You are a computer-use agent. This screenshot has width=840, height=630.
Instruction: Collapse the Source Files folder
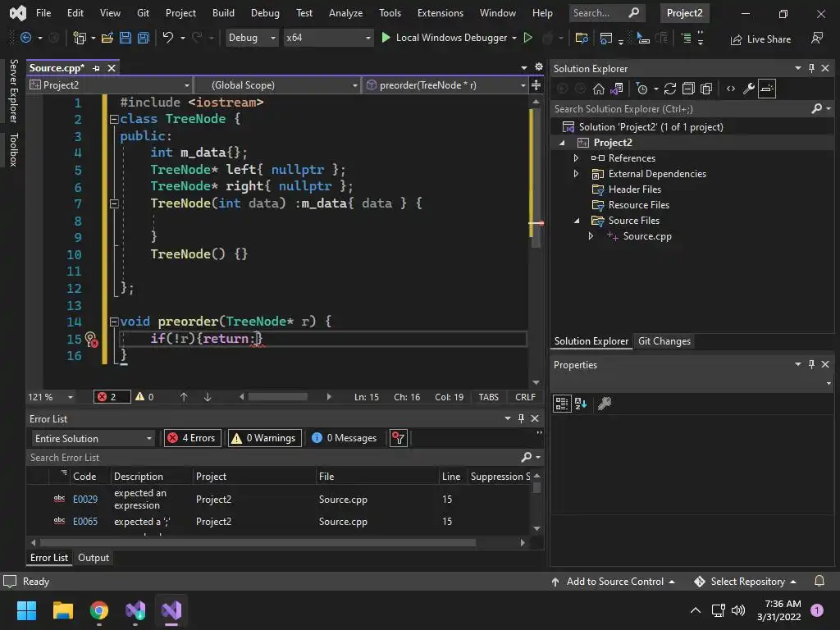tap(577, 220)
